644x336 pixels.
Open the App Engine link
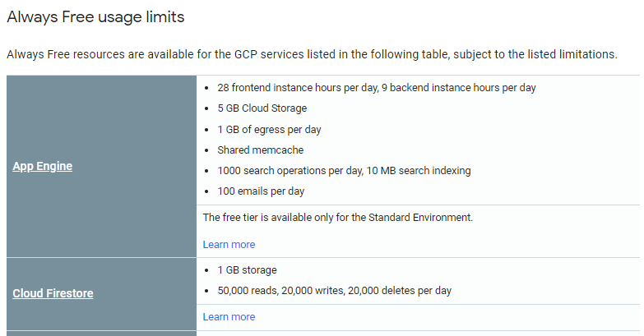pos(43,166)
